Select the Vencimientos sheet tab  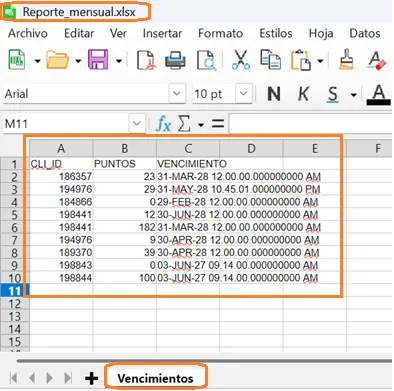(155, 378)
